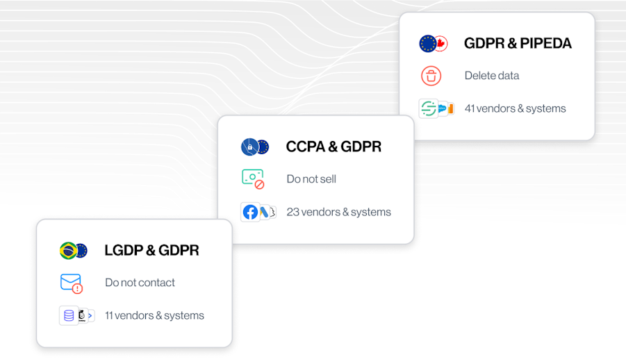Image resolution: width=626 pixels, height=364 pixels.
Task: Select the Delete data label
Action: tap(492, 76)
